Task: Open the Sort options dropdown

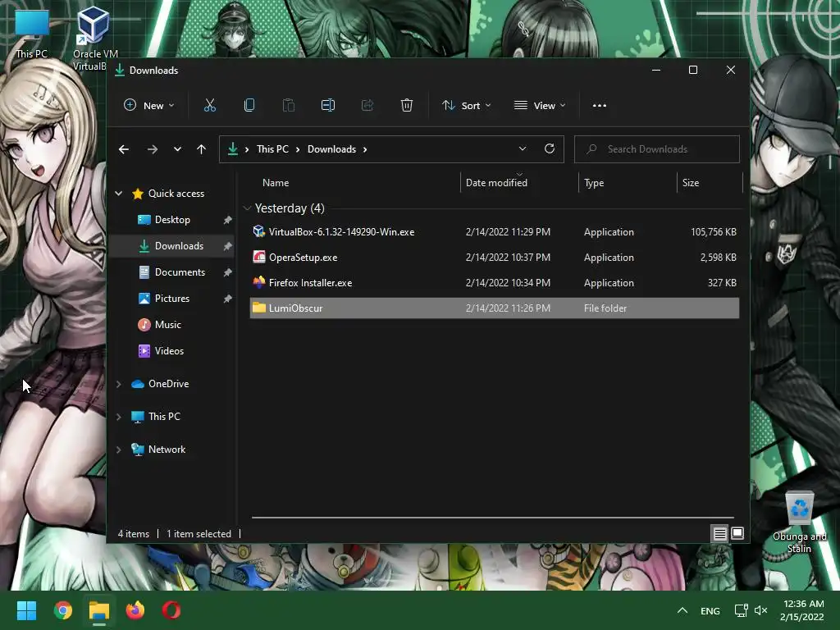Action: 466,106
